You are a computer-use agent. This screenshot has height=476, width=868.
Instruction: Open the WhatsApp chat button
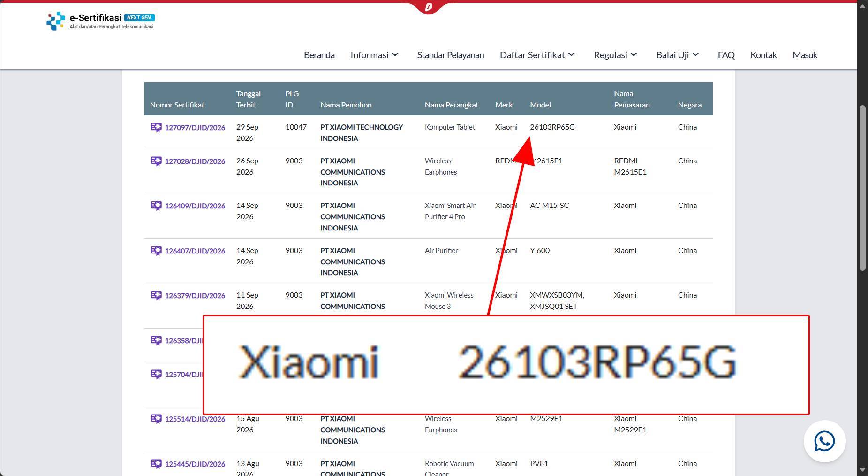click(x=824, y=441)
